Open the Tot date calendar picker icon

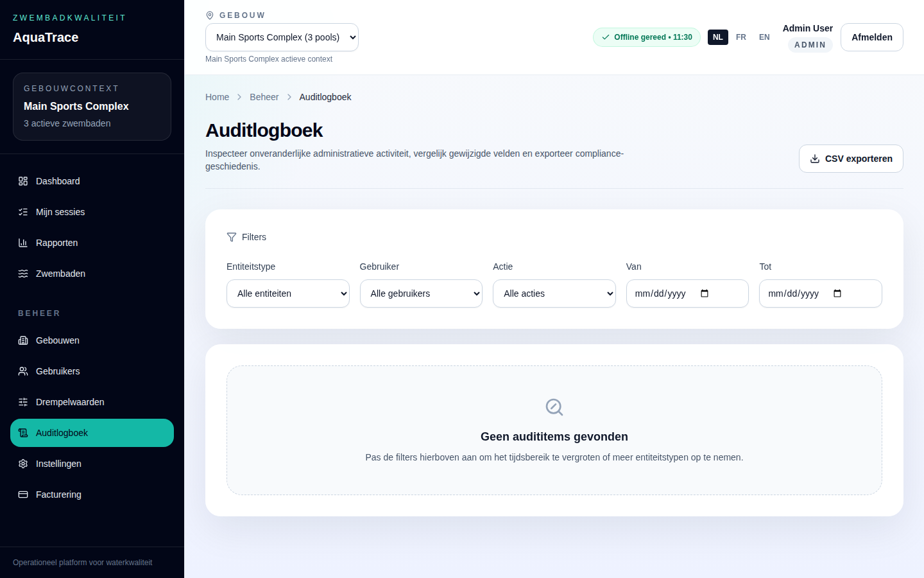[837, 293]
